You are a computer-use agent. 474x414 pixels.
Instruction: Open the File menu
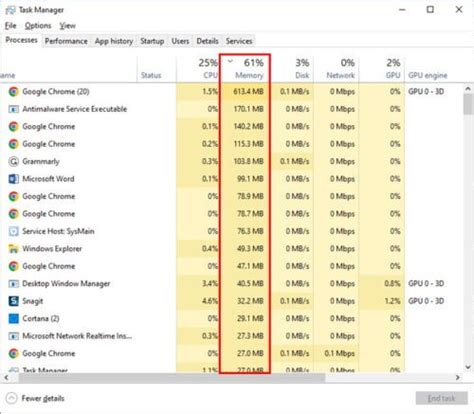[10, 26]
